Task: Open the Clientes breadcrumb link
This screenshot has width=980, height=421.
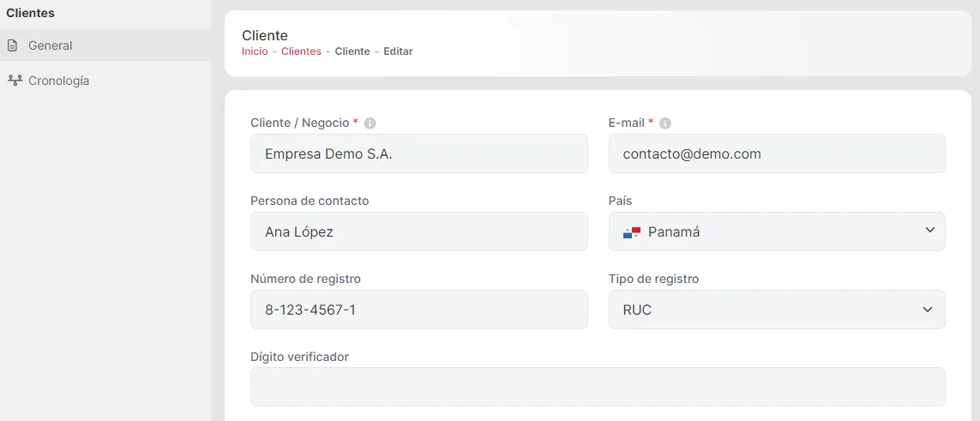Action: (301, 51)
